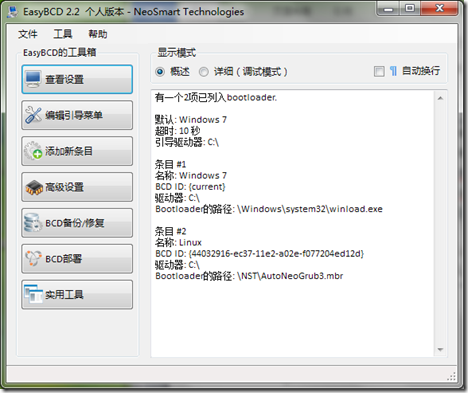Click the EasyBCD title bar app icon
The height and width of the screenshot is (393, 468).
[x=13, y=12]
